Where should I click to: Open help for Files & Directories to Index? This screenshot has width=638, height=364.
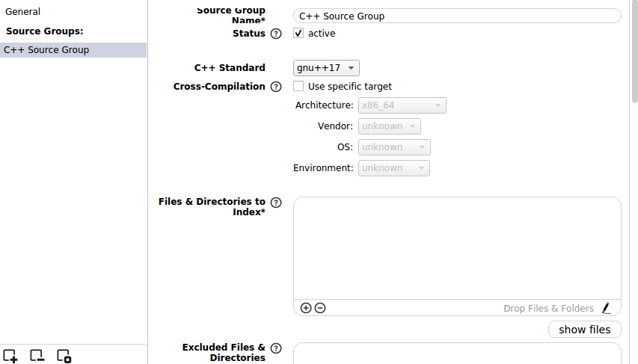pos(276,203)
